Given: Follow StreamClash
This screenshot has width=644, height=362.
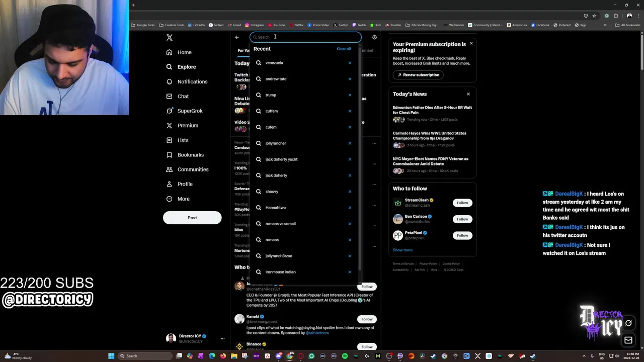Looking at the screenshot, I should click(462, 203).
